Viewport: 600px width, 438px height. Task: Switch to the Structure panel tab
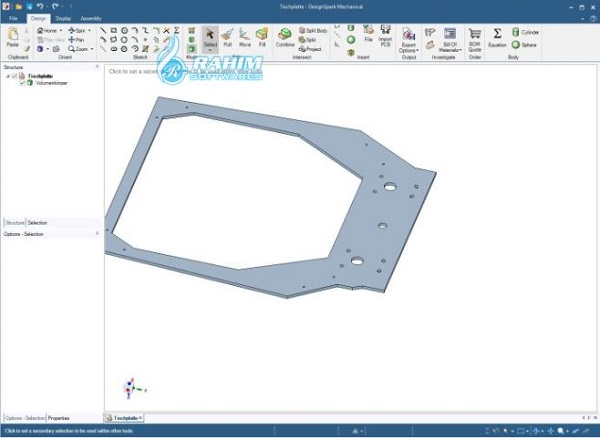coord(15,223)
